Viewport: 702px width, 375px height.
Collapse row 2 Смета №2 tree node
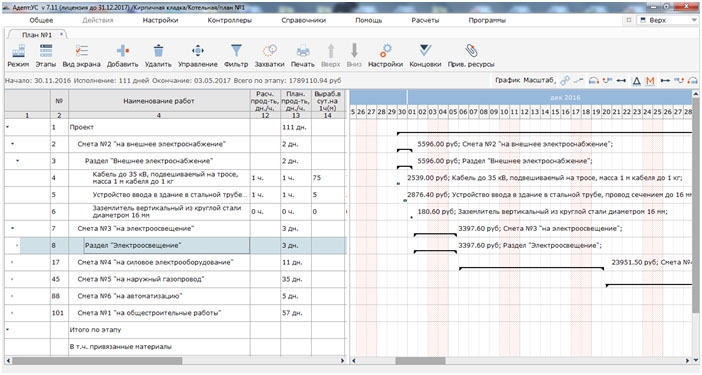tap(13, 144)
